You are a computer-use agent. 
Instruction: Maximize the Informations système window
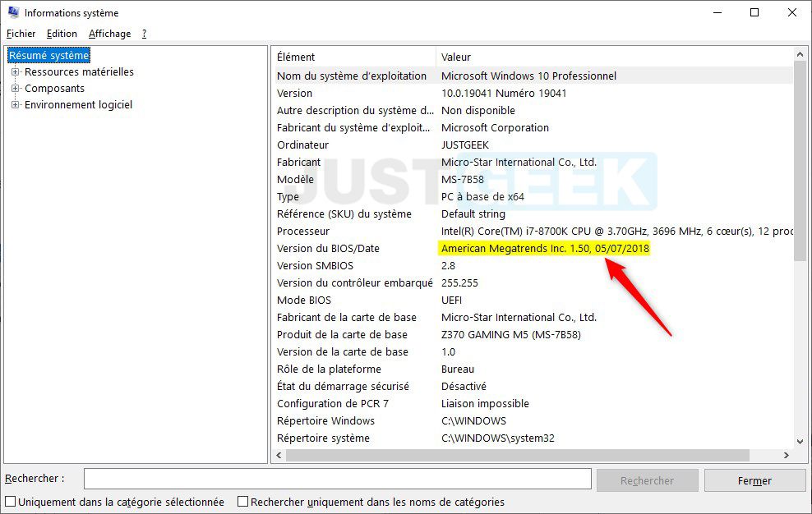tap(754, 12)
